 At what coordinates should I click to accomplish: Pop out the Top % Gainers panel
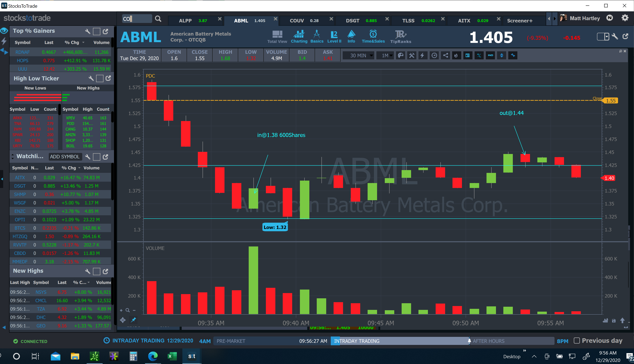click(x=106, y=31)
